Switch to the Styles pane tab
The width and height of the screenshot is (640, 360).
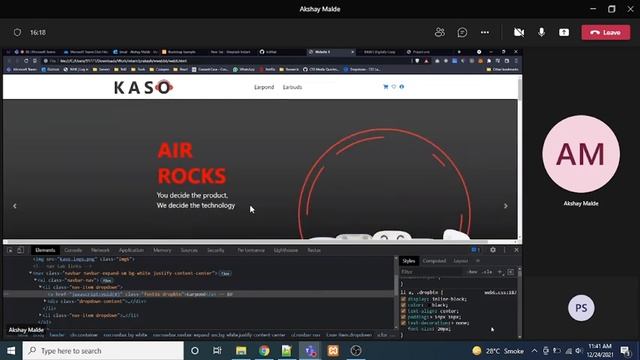[409, 261]
